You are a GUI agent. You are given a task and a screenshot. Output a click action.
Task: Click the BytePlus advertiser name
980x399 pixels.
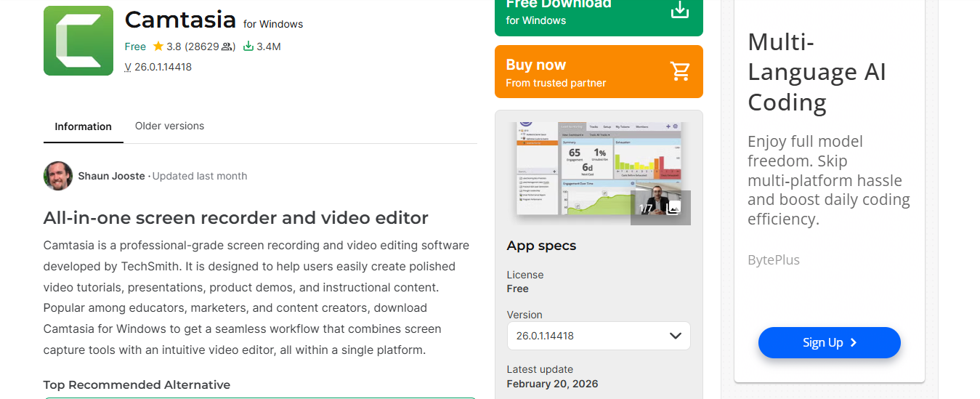coord(774,260)
